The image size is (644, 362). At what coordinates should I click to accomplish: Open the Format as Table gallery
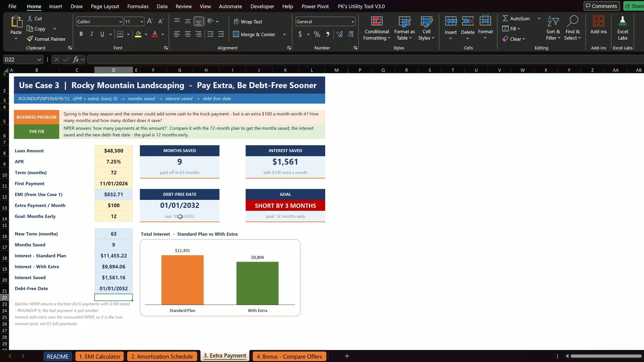(405, 28)
